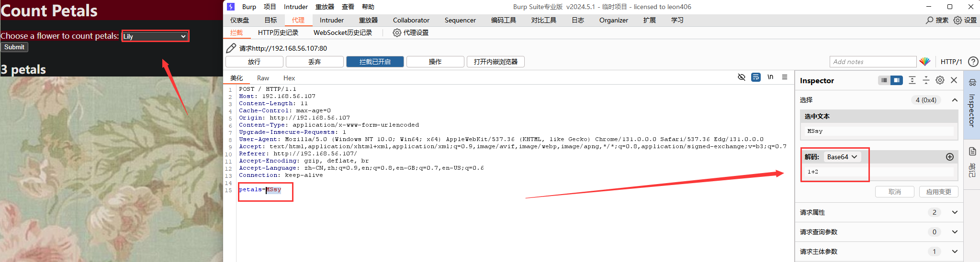
Task: Click the Inspector settings gear icon
Action: (940, 80)
